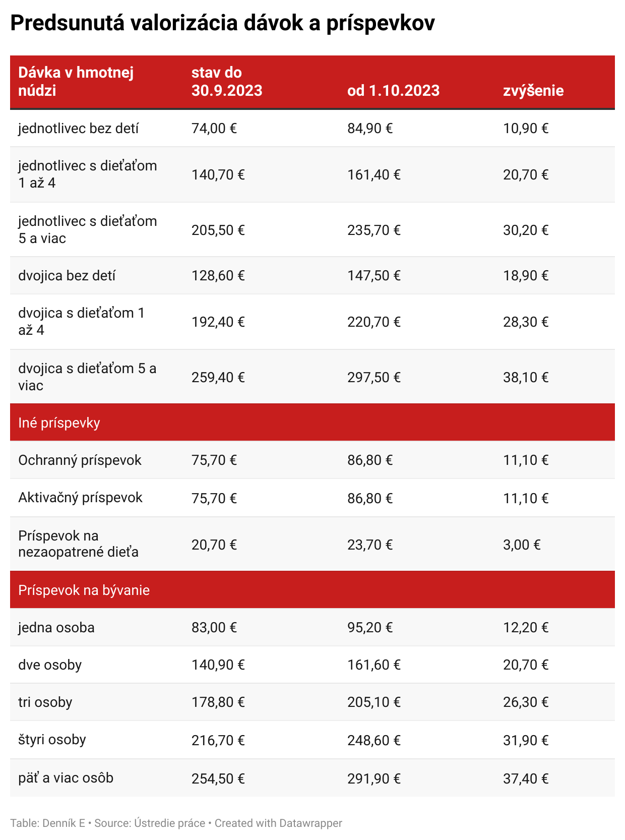Select the 'Príspevok na bývanie' section header

click(84, 590)
